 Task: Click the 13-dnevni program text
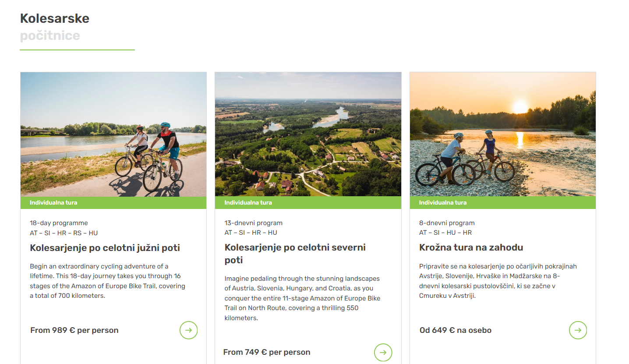254,223
